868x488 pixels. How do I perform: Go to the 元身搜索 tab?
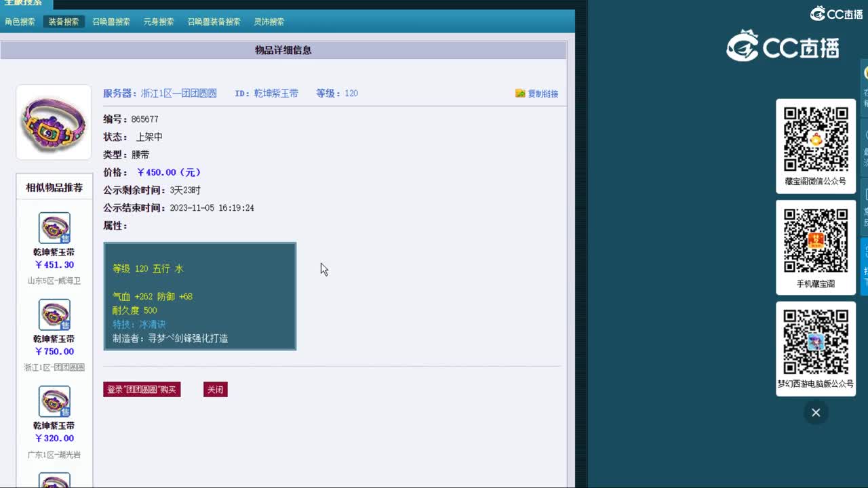coord(159,22)
